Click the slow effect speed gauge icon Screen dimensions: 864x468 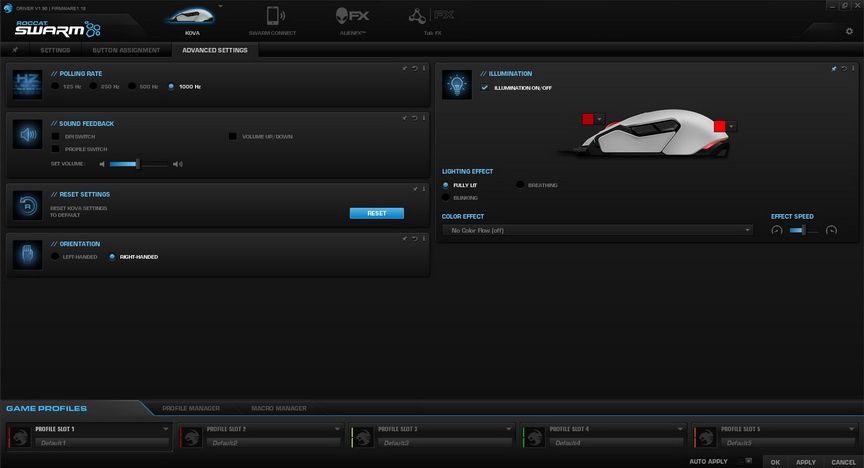pos(777,230)
